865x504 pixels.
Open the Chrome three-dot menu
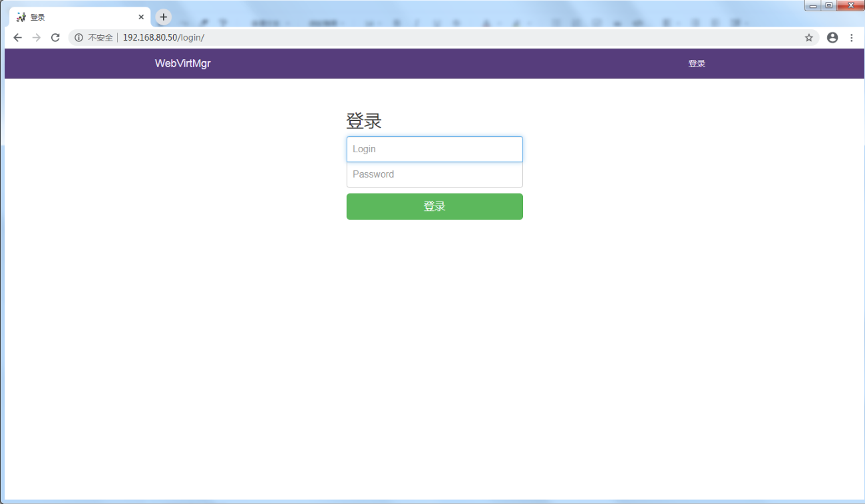[x=851, y=38]
